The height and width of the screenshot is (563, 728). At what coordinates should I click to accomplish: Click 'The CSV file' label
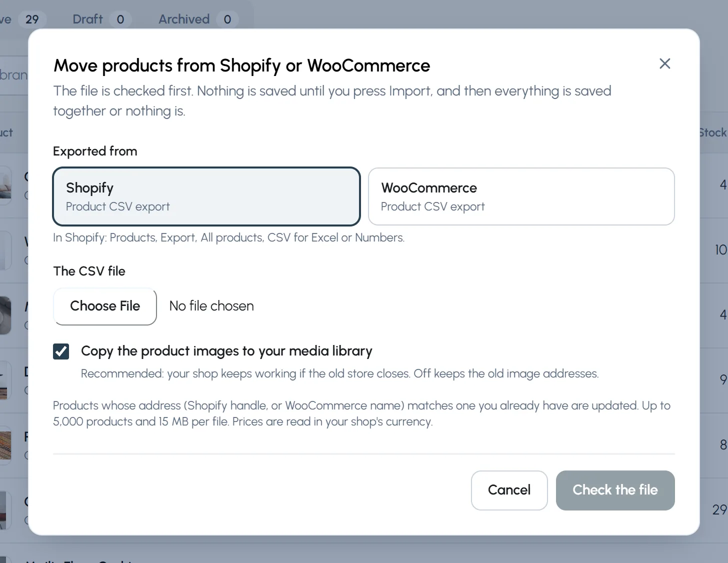click(89, 271)
